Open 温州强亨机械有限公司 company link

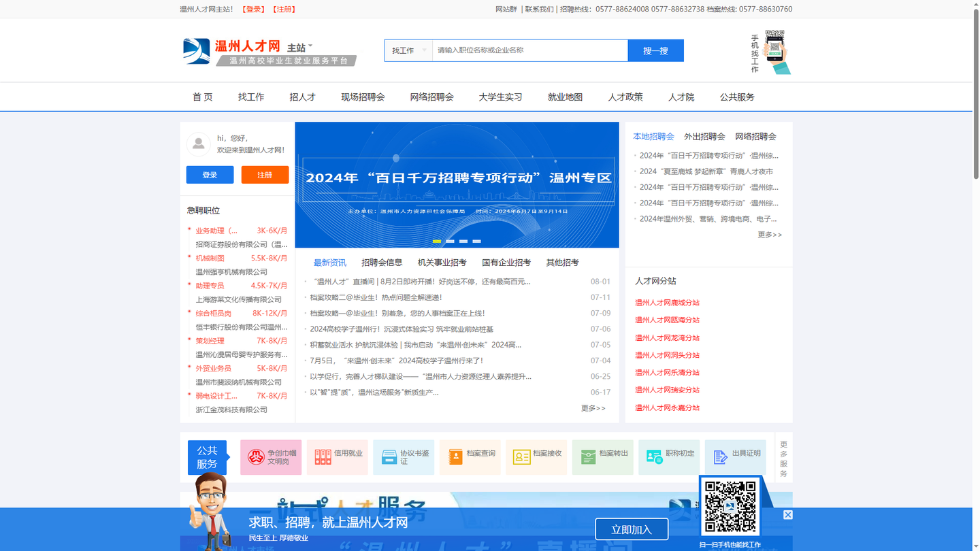[231, 272]
